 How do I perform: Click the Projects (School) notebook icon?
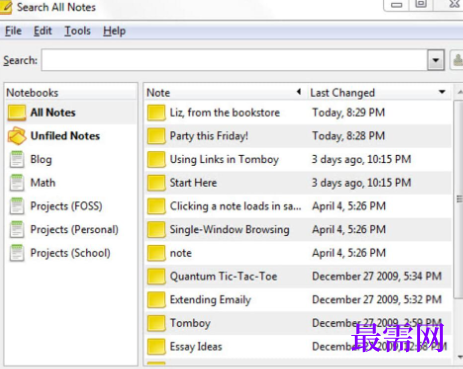[x=17, y=253]
